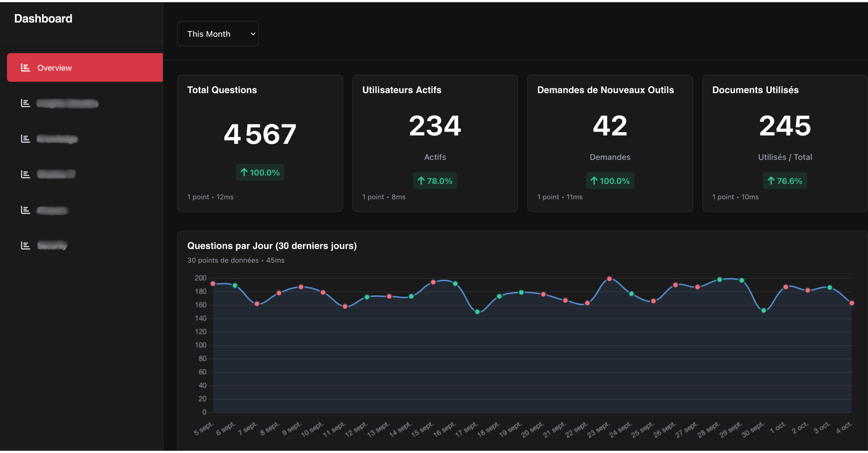Open the "This Month" period dropdown
Viewport: 868px width, 453px height.
tap(218, 34)
